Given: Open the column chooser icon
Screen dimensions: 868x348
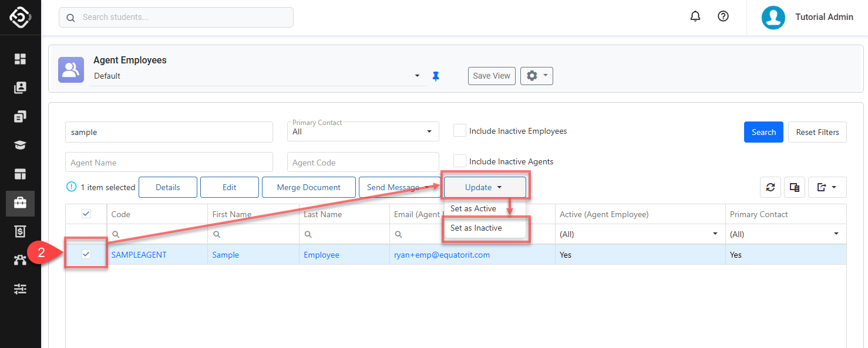Looking at the screenshot, I should click(x=795, y=187).
